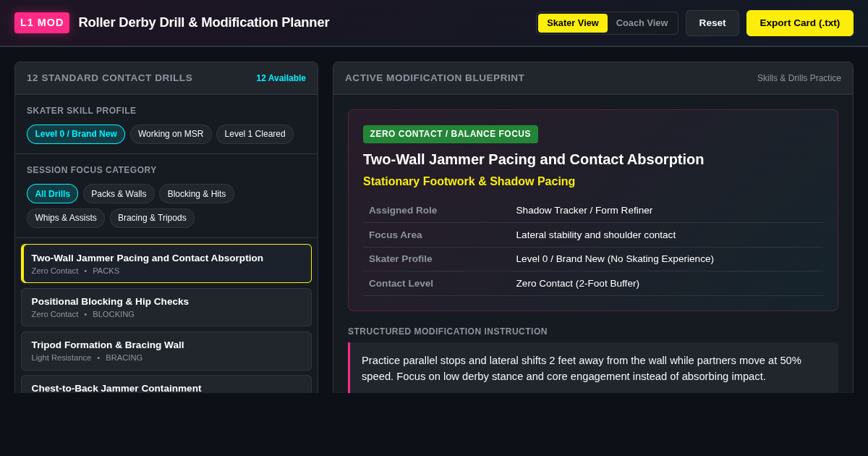Viewport: 868px width, 456px height.
Task: Filter by Blocking & Hits category
Action: point(197,194)
